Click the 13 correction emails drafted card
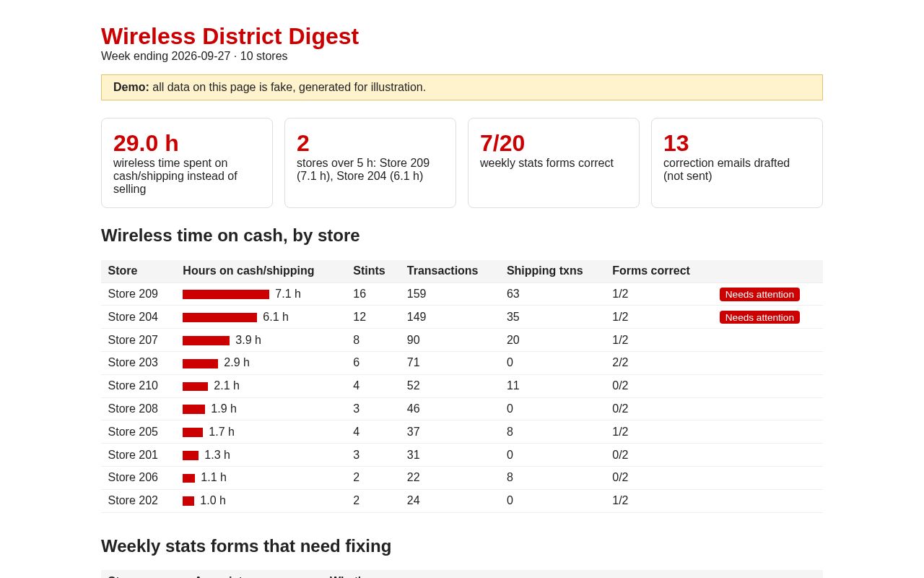The width and height of the screenshot is (924, 578). point(737,163)
